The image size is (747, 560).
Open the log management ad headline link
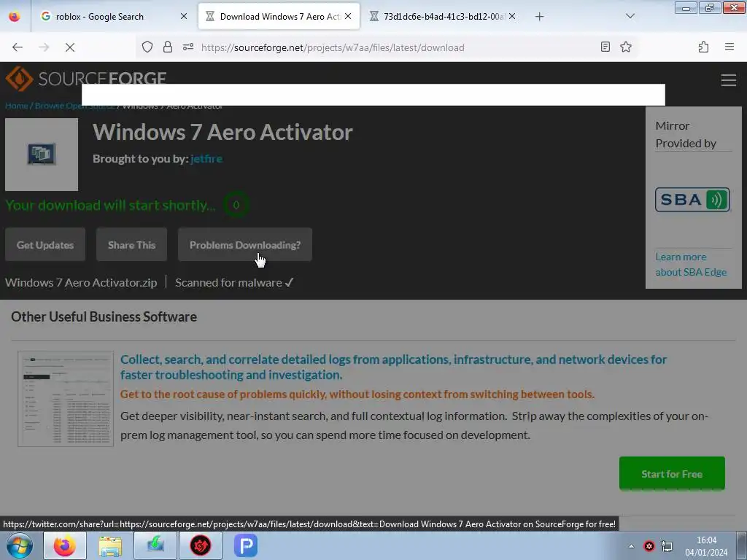393,367
